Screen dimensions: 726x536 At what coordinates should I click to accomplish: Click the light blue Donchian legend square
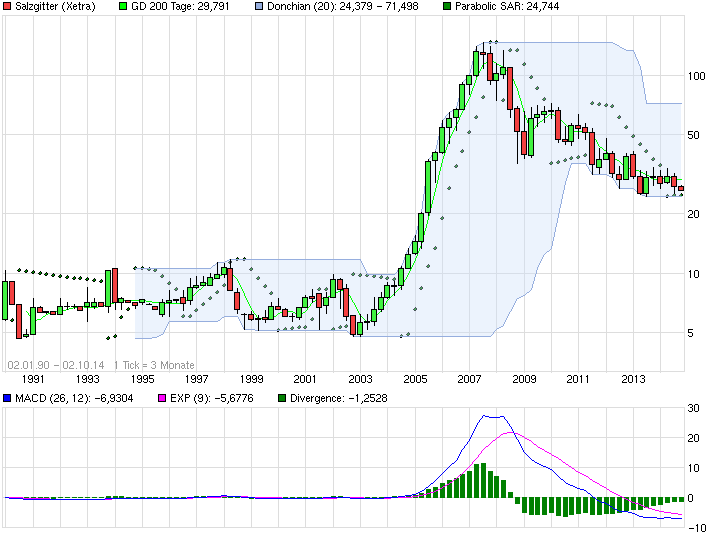coord(259,7)
